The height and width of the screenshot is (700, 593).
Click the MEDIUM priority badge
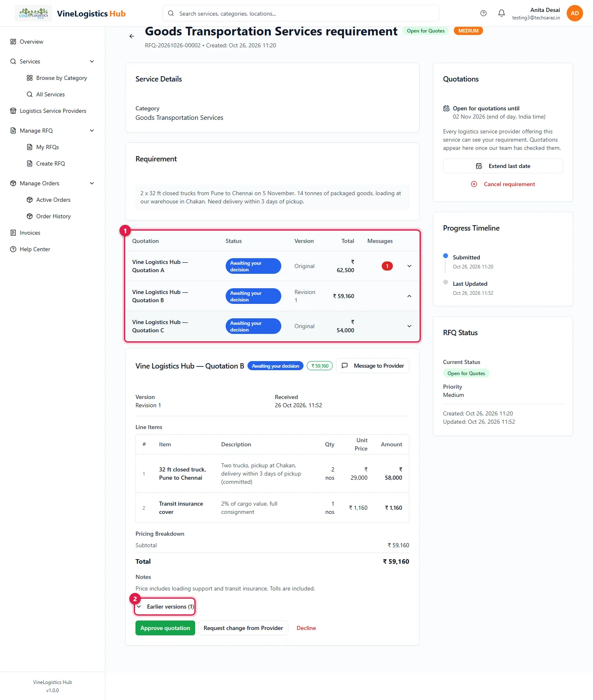[468, 31]
